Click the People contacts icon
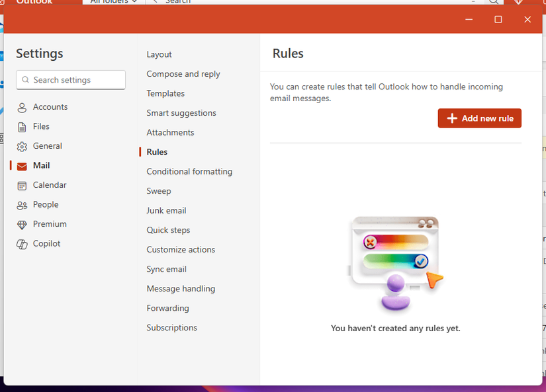This screenshot has width=546, height=392. point(22,205)
